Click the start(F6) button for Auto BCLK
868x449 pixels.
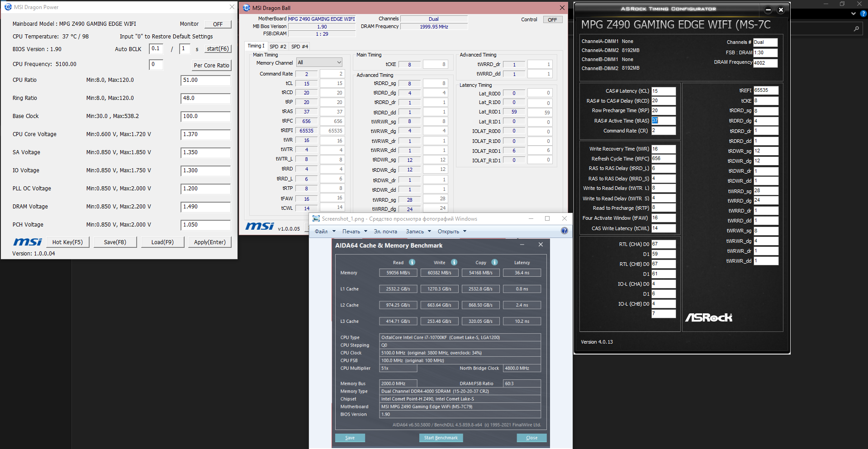(x=218, y=49)
